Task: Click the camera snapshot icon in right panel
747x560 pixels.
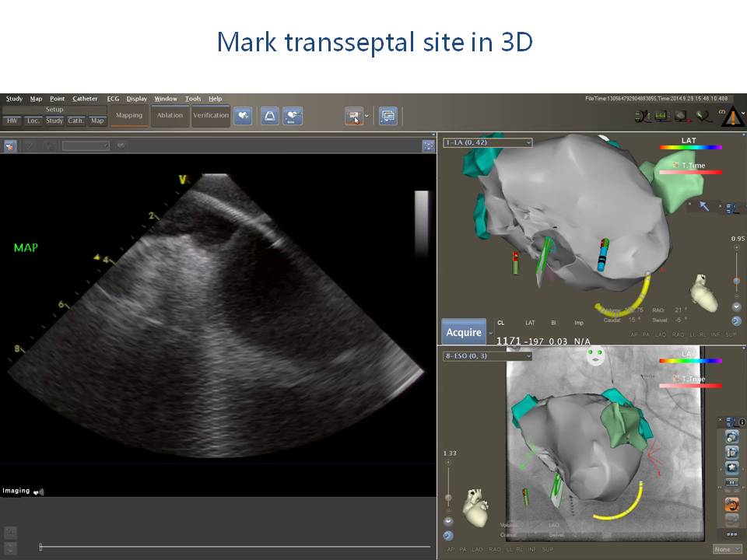Action: (731, 437)
